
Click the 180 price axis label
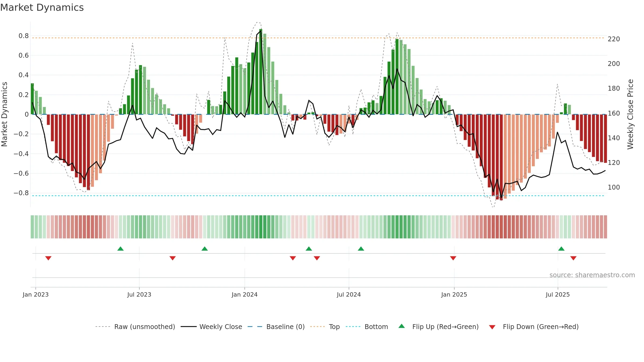click(614, 88)
